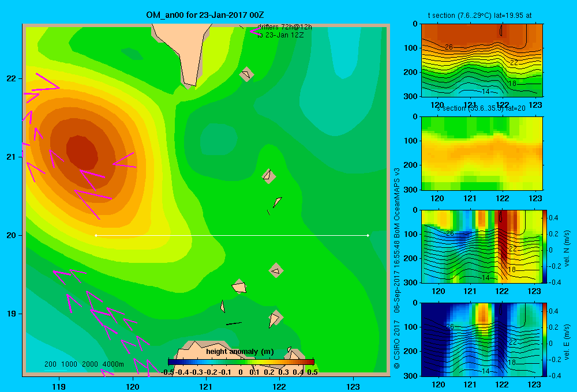This screenshot has width=577, height=392.
Task: Click the 'vel. N (m/s)' axis label
Action: 567,248
